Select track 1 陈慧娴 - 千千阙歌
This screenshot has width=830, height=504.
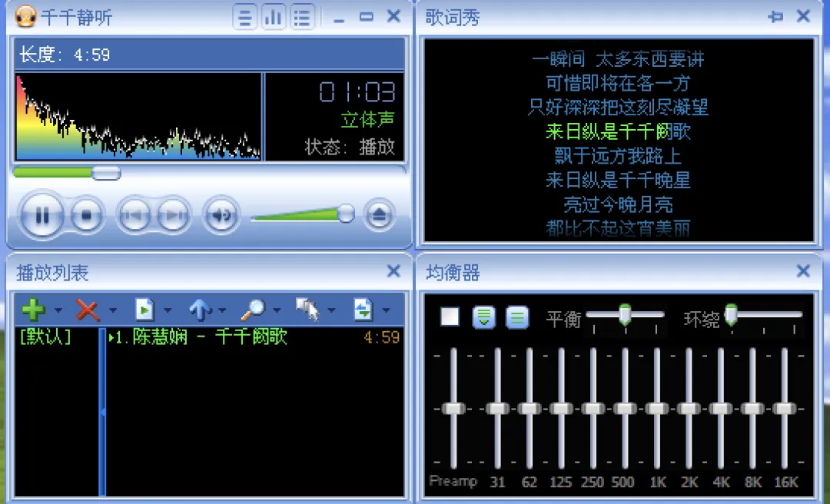[198, 337]
